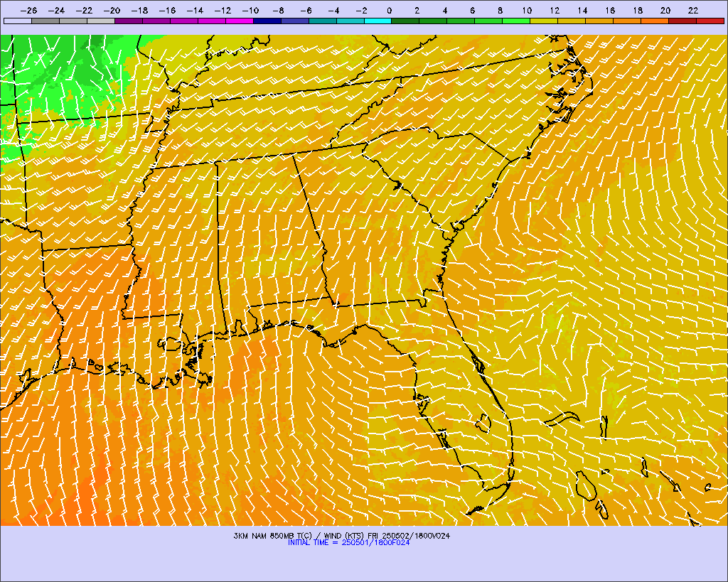Click the teal swatch between -6 and -4
Screen dimensions: 728x582
click(322, 21)
